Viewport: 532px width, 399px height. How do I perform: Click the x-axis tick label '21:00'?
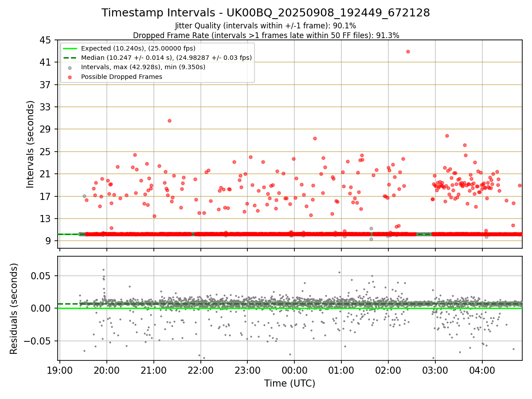[153, 370]
